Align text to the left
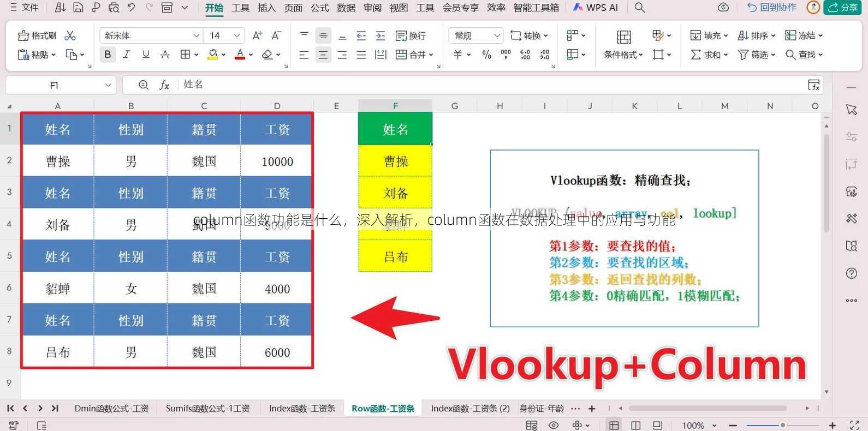Screen dimensions: 868x431 pyautogui.click(x=304, y=55)
